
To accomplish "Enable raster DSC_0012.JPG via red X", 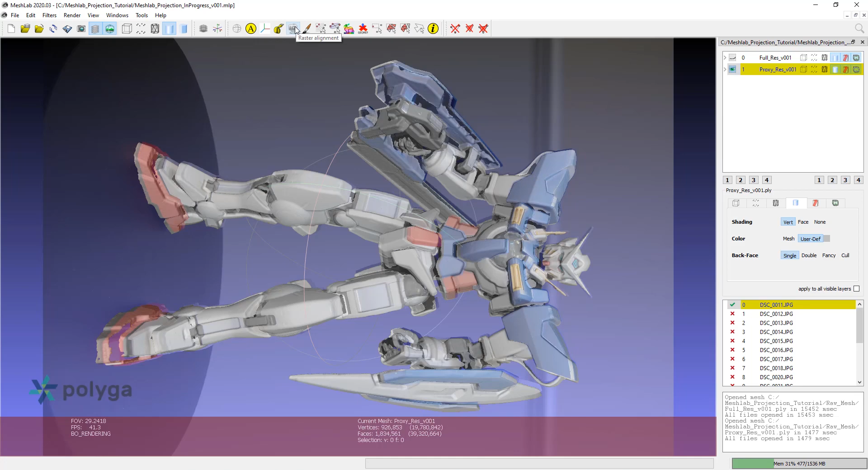I will point(732,314).
